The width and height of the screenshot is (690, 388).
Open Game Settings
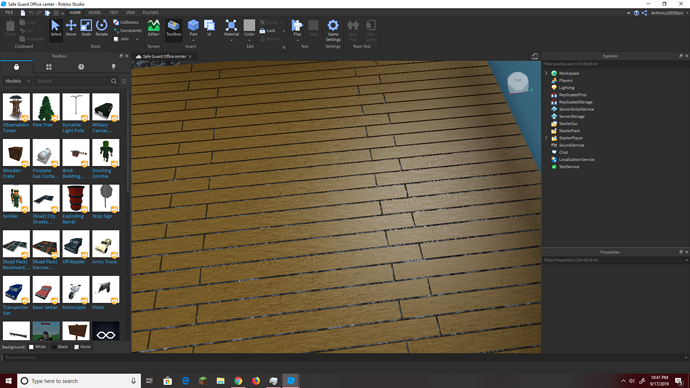point(333,30)
